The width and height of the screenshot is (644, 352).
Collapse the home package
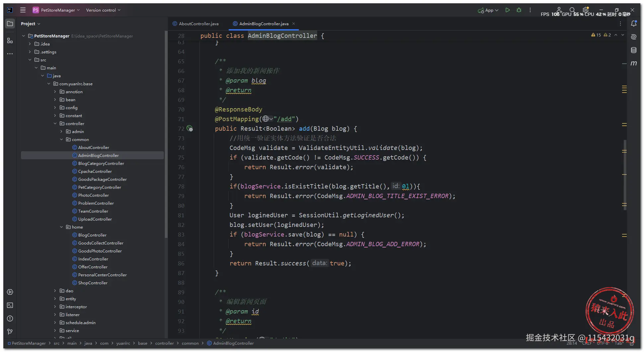tap(61, 227)
